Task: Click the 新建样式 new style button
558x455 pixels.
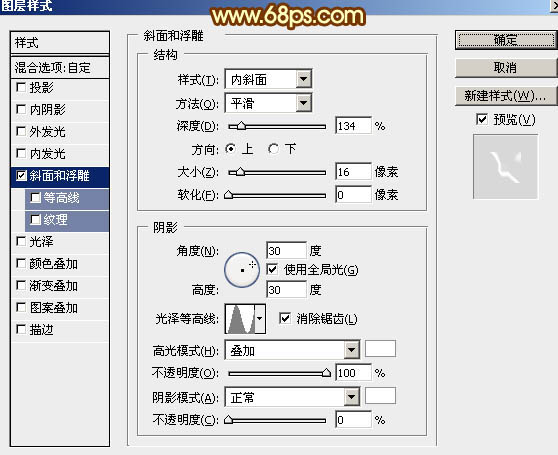Action: point(506,96)
